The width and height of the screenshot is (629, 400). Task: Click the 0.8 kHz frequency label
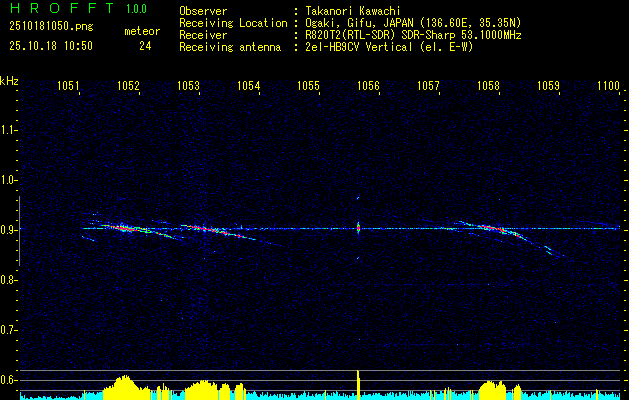[x=7, y=280]
